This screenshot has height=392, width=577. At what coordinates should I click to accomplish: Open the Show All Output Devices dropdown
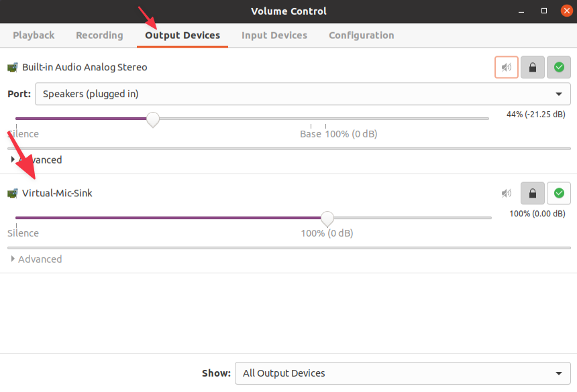click(403, 373)
